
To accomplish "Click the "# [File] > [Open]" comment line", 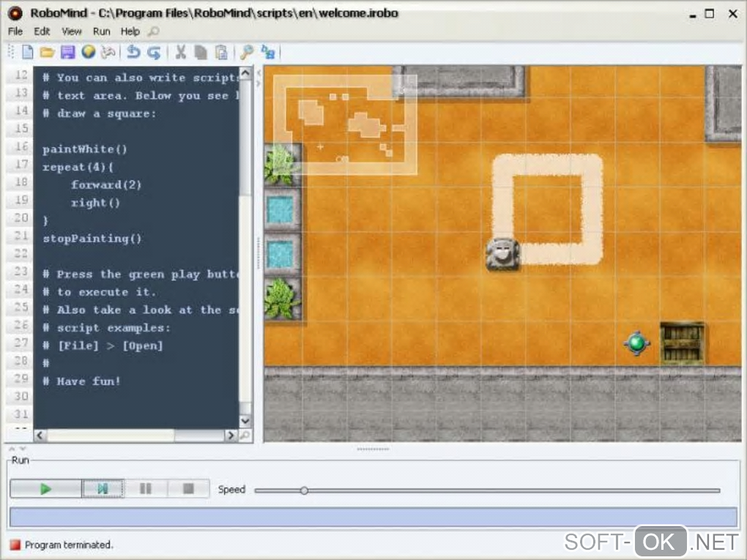I will tap(103, 346).
